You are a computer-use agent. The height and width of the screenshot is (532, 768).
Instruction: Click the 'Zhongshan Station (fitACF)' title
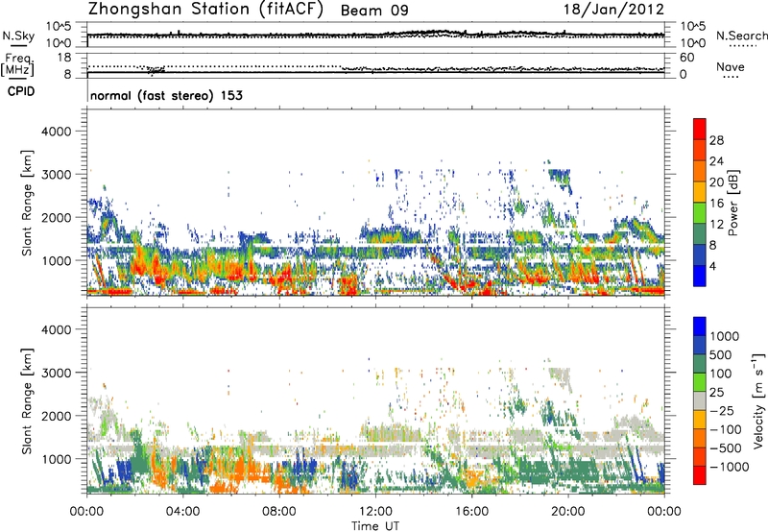[205, 10]
